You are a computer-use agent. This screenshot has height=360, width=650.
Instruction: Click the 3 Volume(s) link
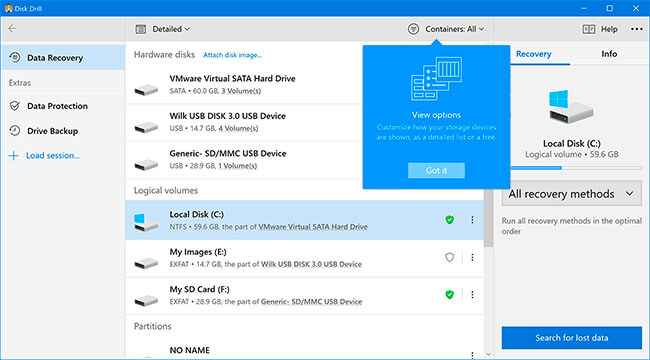pos(241,91)
